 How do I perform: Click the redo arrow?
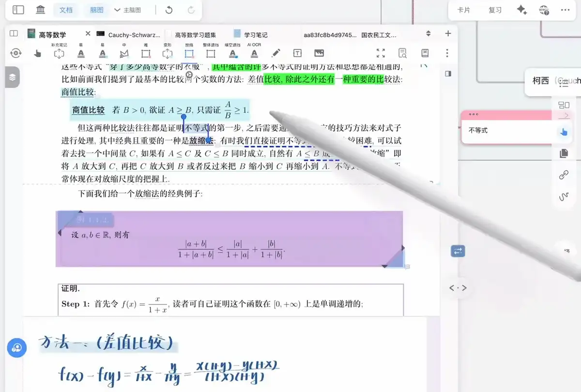191,10
